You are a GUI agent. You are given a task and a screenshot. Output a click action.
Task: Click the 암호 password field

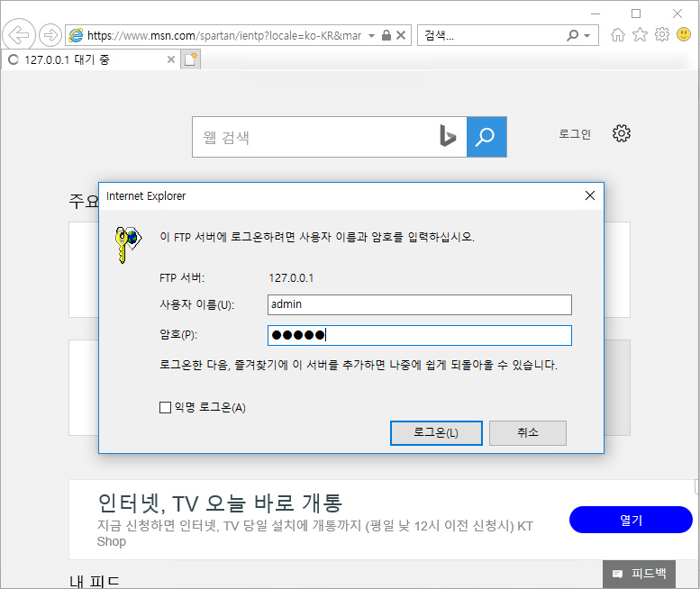pos(419,335)
